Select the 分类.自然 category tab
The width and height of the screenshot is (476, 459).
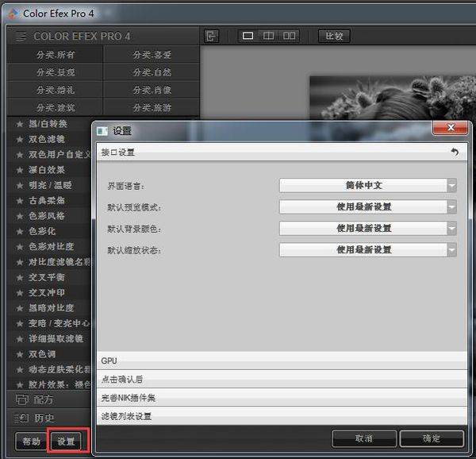click(x=152, y=72)
